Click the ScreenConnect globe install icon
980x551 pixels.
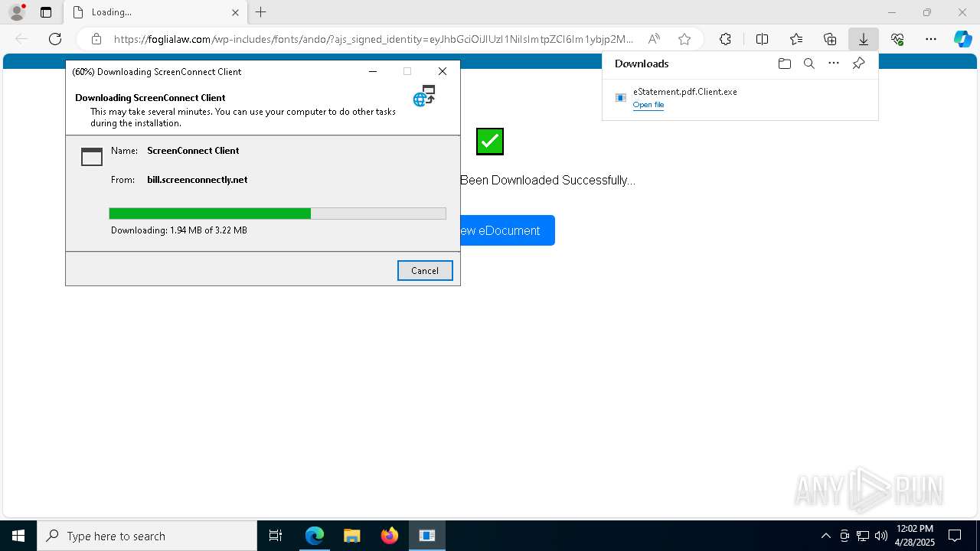tap(424, 96)
